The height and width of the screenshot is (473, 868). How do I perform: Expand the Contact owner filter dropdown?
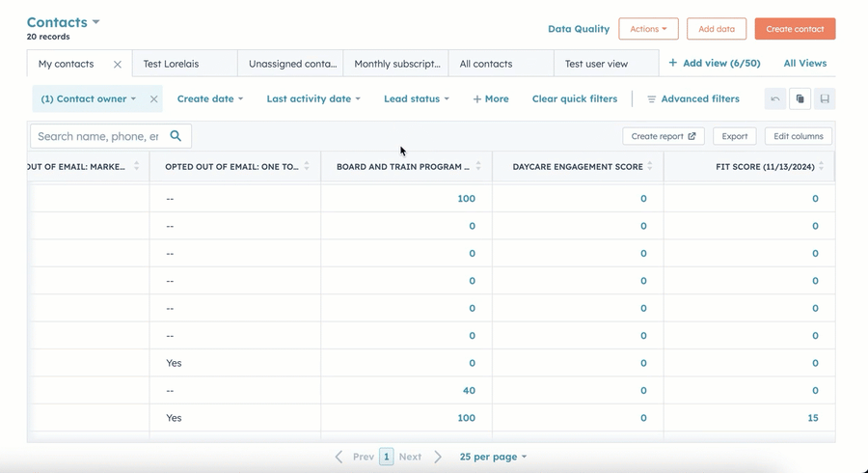click(x=88, y=99)
